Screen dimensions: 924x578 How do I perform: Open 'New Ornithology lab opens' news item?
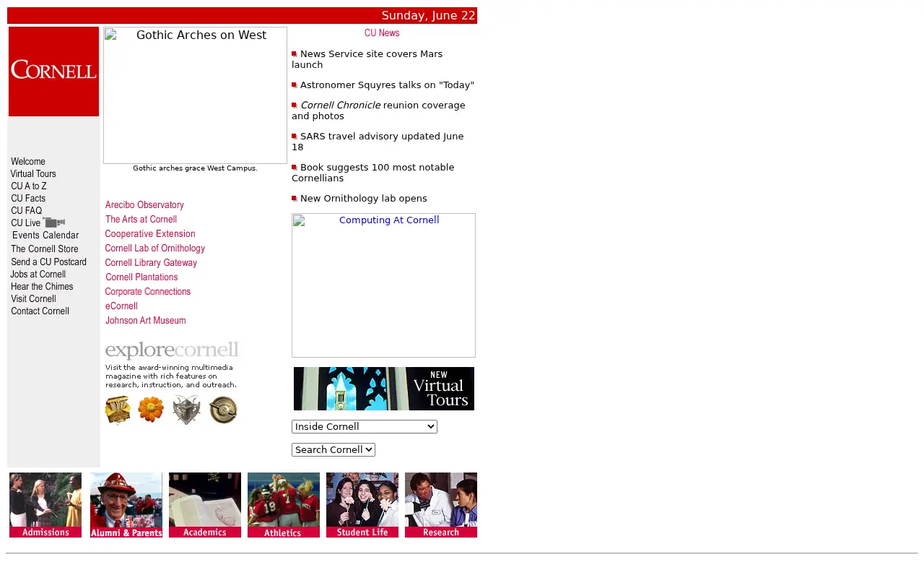(364, 199)
